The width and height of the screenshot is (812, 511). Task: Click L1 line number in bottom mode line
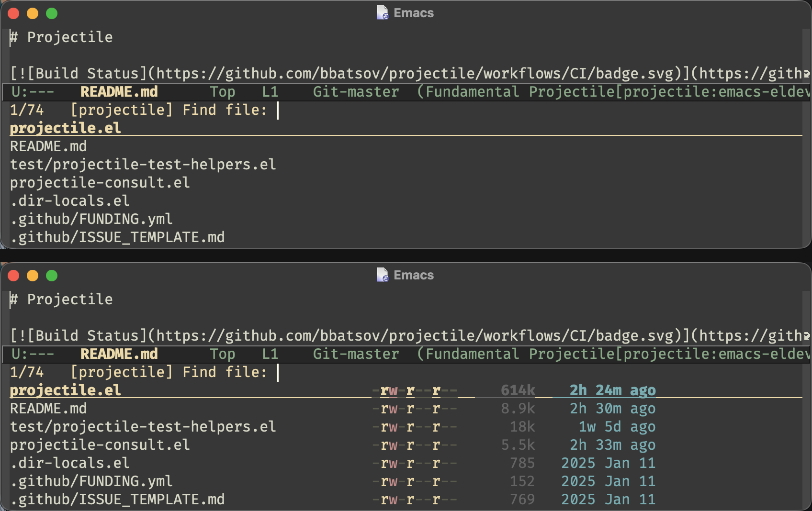270,354
